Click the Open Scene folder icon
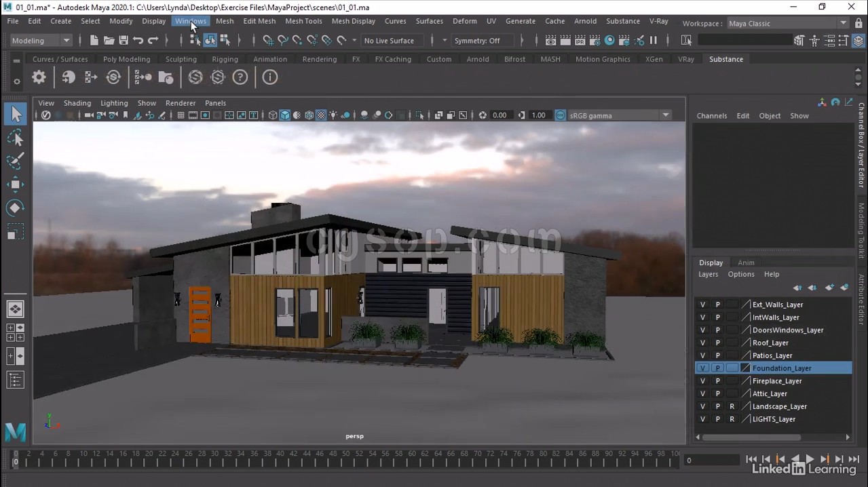Viewport: 868px width, 487px height. pyautogui.click(x=109, y=41)
